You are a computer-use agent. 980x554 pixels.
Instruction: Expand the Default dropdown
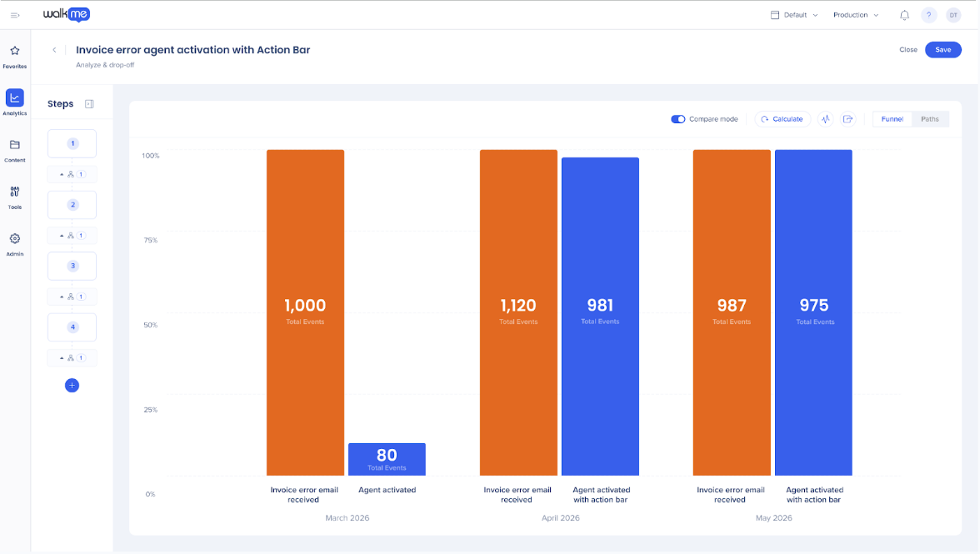(x=794, y=15)
